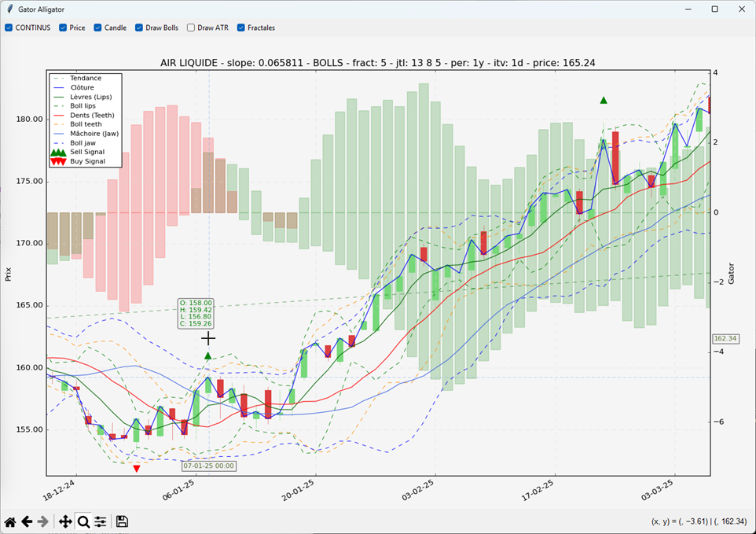Uncheck the Fractales checkbox
The height and width of the screenshot is (534, 756).
241,28
